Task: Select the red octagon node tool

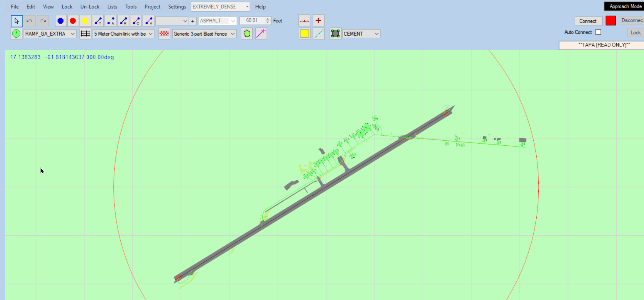Action: [73, 21]
